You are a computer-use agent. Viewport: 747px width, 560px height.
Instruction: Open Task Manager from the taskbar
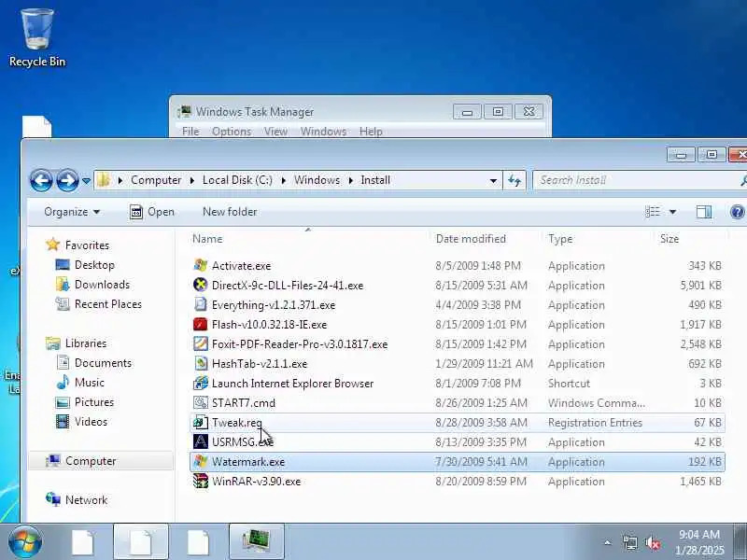point(256,541)
